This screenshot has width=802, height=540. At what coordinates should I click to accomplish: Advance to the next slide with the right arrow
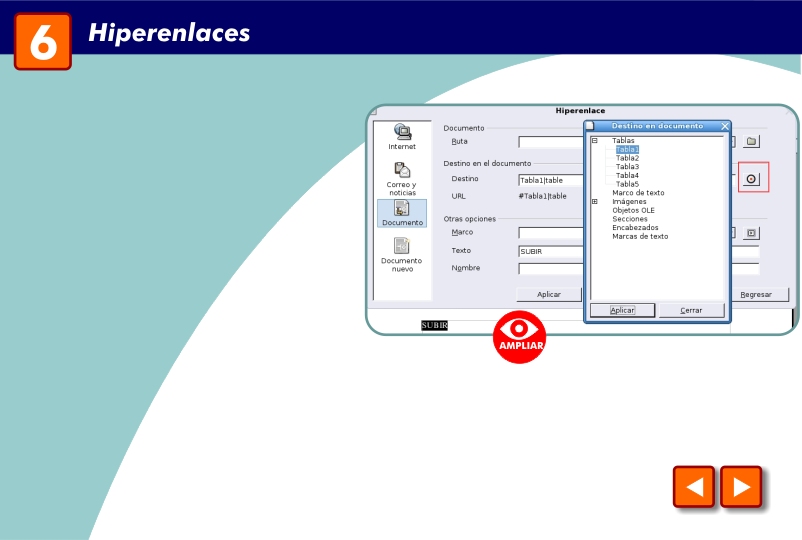[741, 487]
